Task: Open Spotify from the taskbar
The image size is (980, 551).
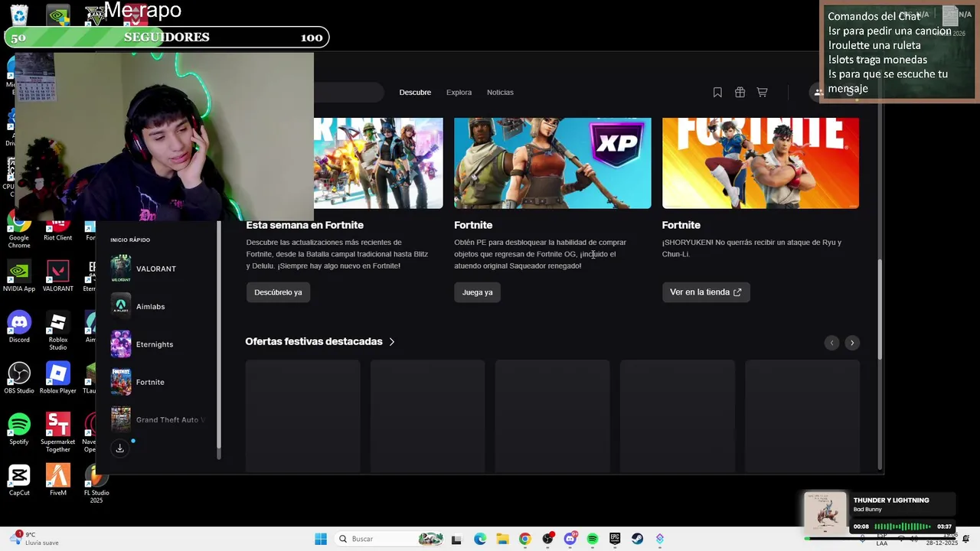Action: (593, 540)
